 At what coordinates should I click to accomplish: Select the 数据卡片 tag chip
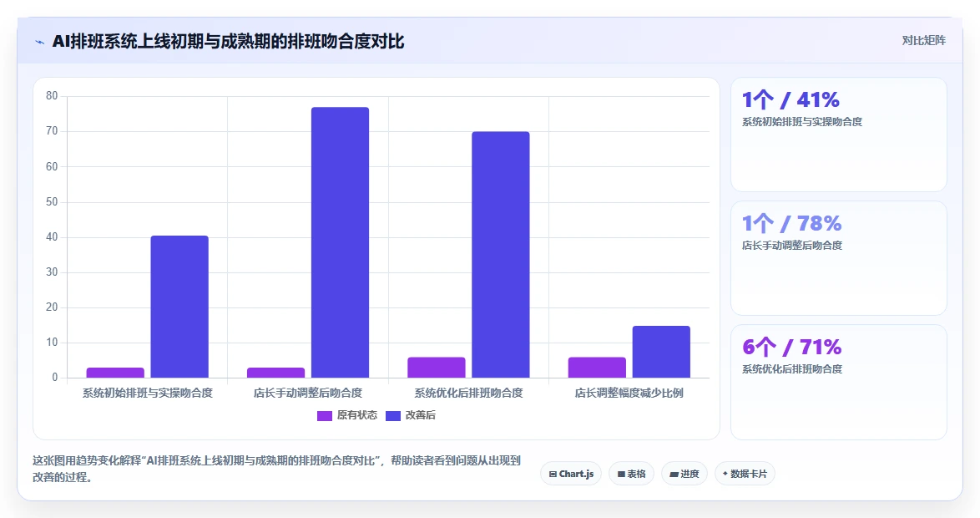click(745, 474)
